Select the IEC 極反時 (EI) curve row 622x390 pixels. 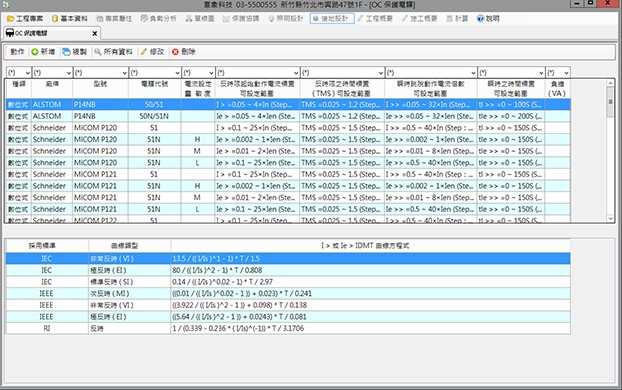(288, 270)
